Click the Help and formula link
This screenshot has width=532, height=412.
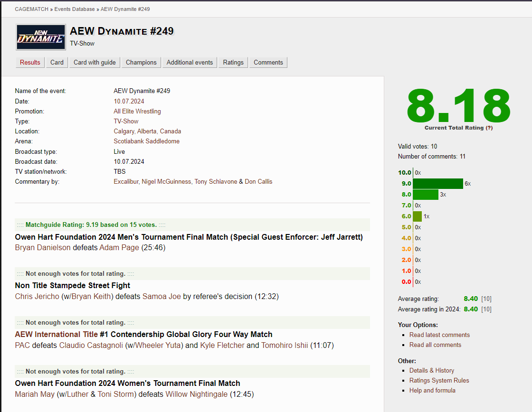(x=432, y=390)
